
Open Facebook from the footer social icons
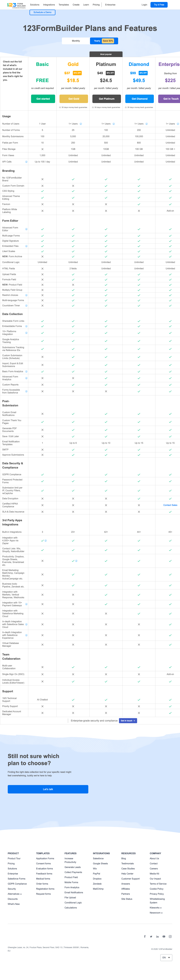point(145,937)
